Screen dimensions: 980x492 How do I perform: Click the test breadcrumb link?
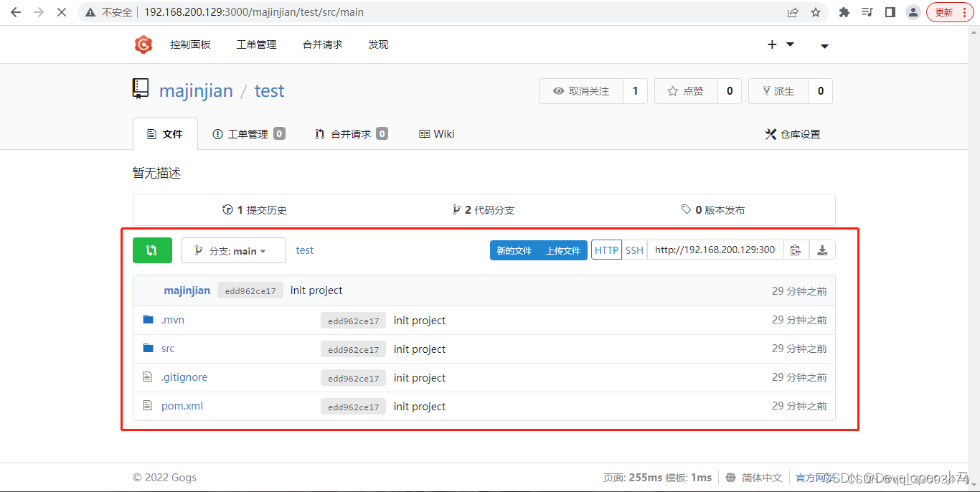click(x=305, y=250)
